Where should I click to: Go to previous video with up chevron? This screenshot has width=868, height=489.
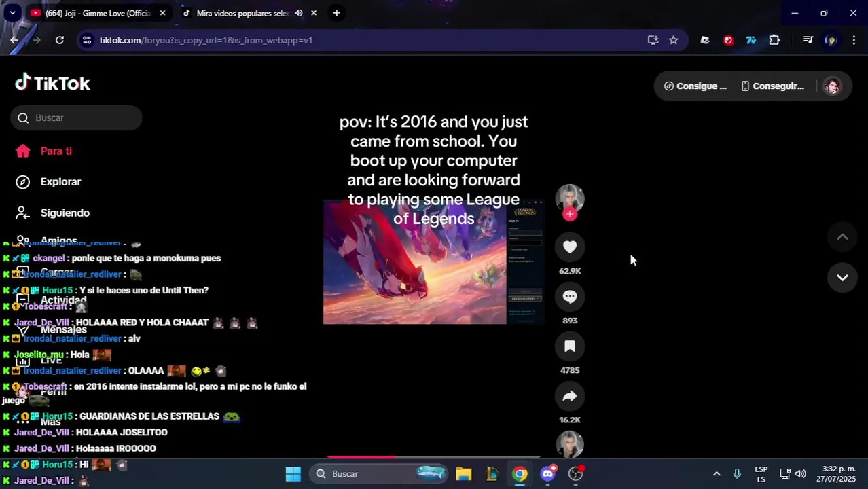pyautogui.click(x=842, y=237)
